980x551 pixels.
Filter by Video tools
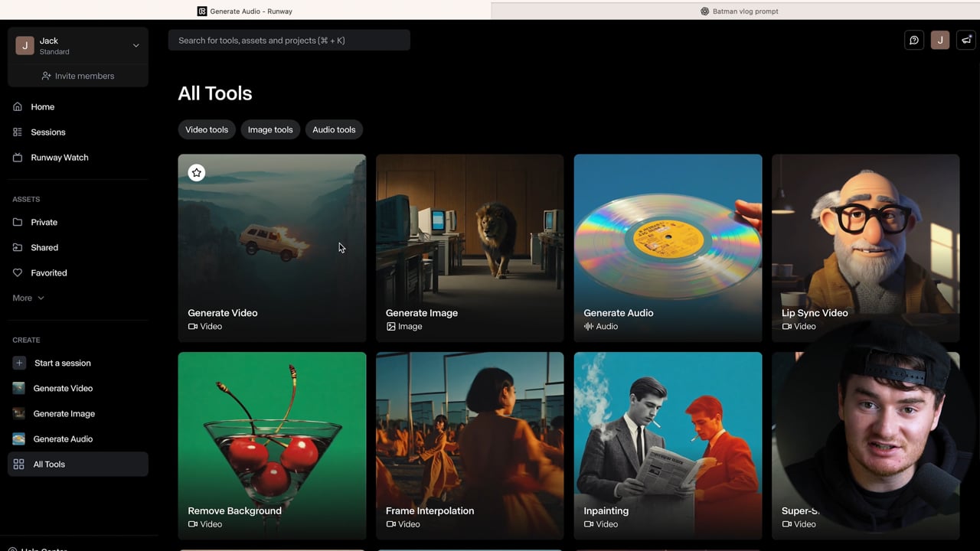click(207, 129)
